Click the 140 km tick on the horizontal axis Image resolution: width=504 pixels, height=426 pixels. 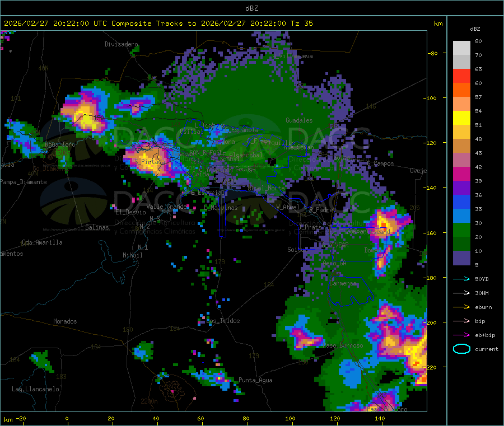380,418
